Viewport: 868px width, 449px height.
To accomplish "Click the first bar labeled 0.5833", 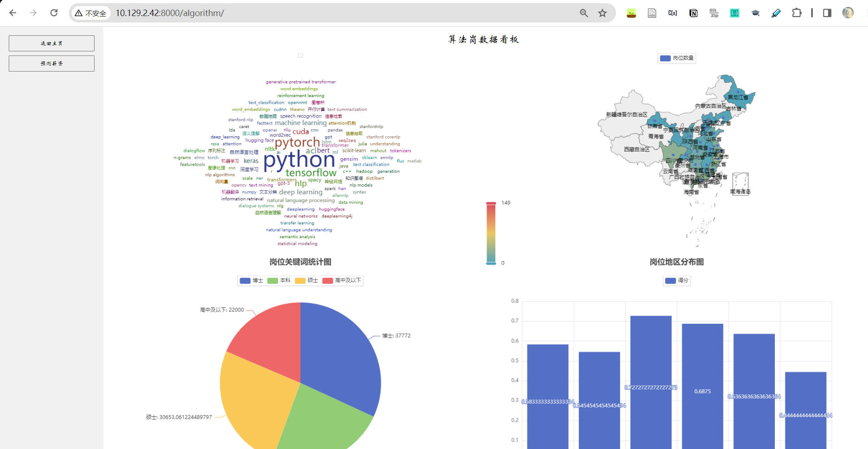I will click(x=548, y=397).
